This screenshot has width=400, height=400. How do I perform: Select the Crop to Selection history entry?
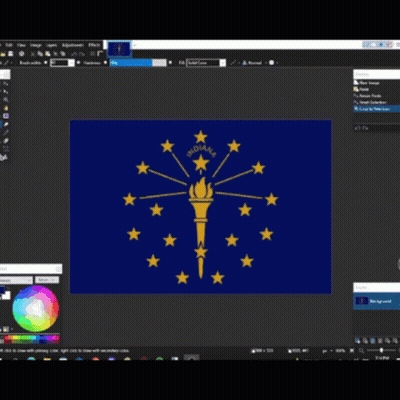pyautogui.click(x=377, y=109)
